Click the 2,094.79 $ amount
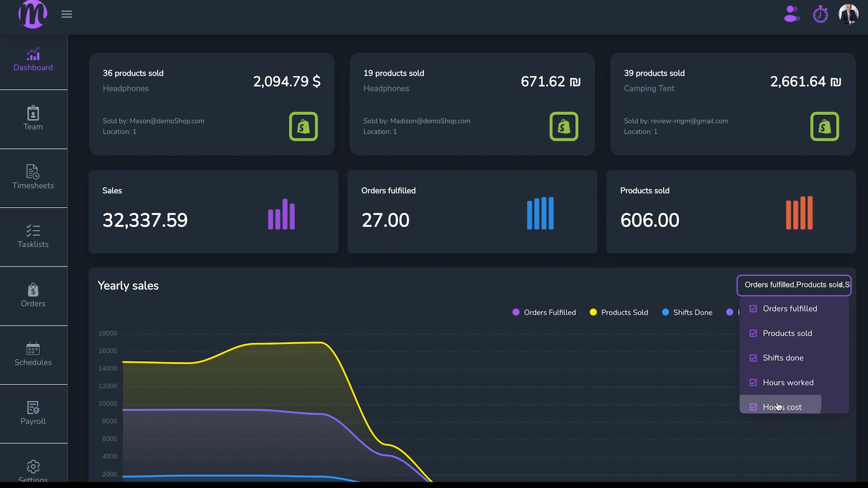This screenshot has width=868, height=488. point(286,81)
